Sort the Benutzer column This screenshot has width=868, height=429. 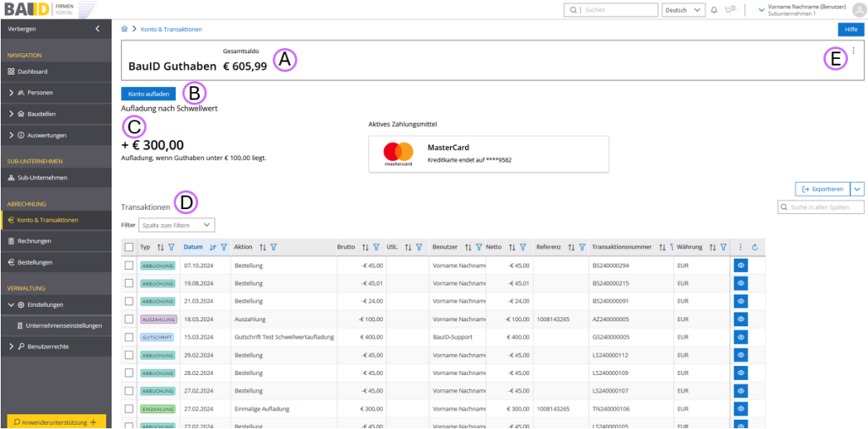pyautogui.click(x=468, y=248)
